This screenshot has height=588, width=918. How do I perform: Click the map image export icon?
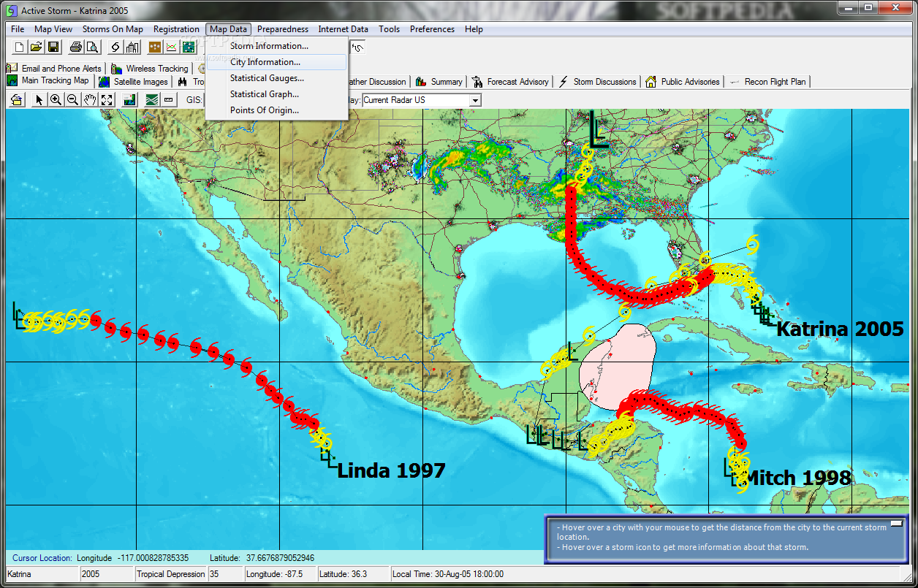click(x=129, y=100)
